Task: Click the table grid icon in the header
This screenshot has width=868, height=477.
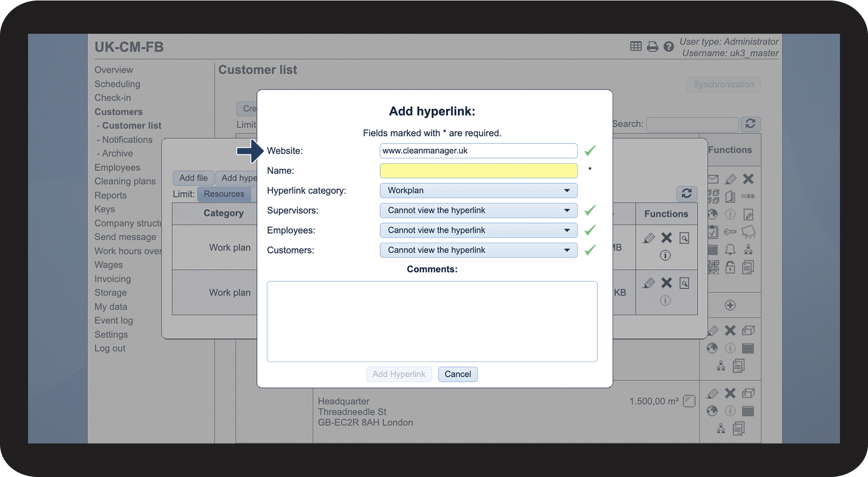Action: coord(636,46)
